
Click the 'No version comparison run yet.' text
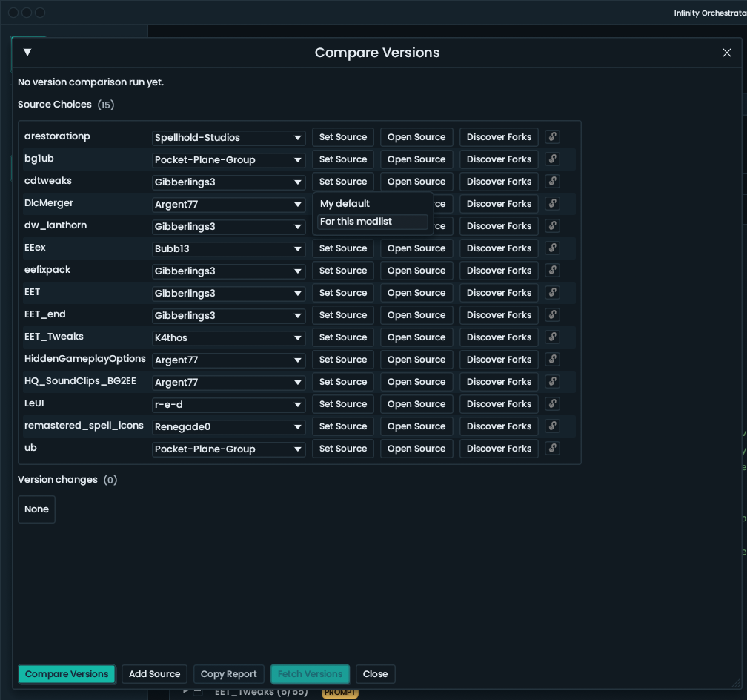click(90, 82)
